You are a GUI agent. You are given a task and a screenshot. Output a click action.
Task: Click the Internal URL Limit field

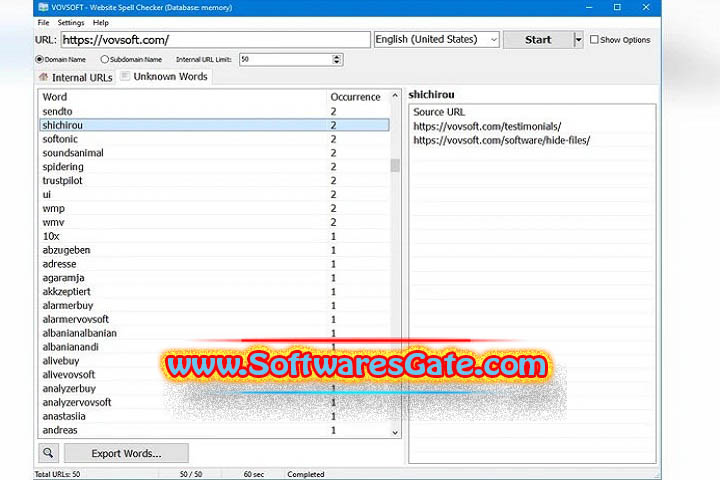click(x=286, y=59)
